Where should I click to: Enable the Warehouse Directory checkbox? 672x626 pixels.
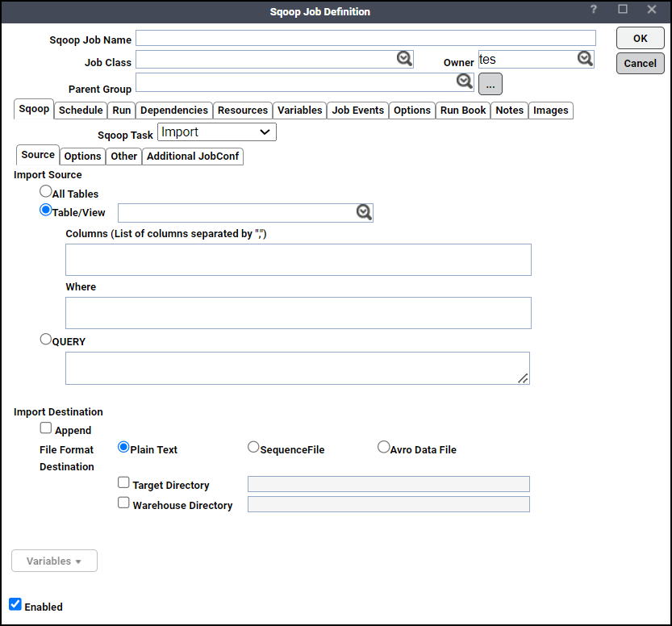(123, 503)
